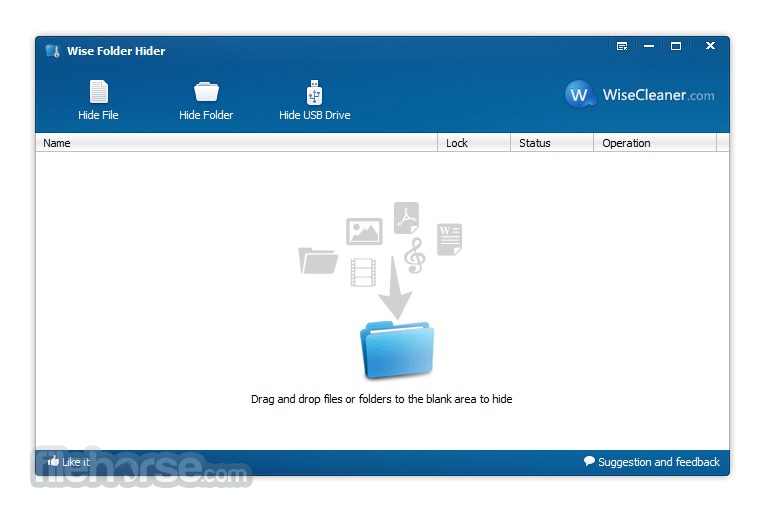The image size is (770, 518).
Task: Sort by the Name column header
Action: (236, 143)
